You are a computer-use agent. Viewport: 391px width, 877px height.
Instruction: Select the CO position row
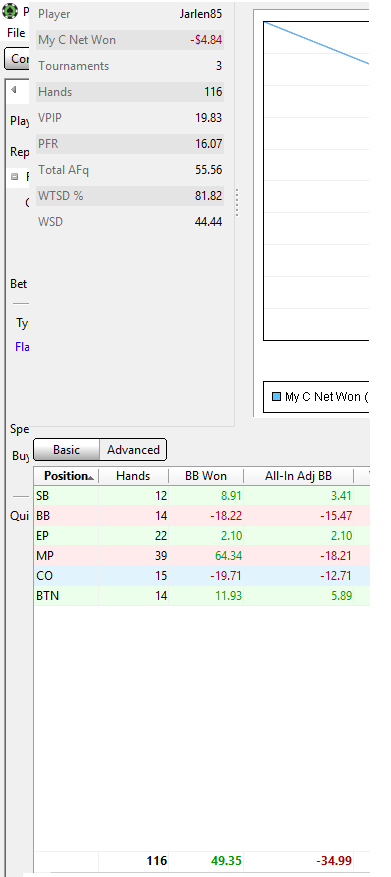coord(201,576)
